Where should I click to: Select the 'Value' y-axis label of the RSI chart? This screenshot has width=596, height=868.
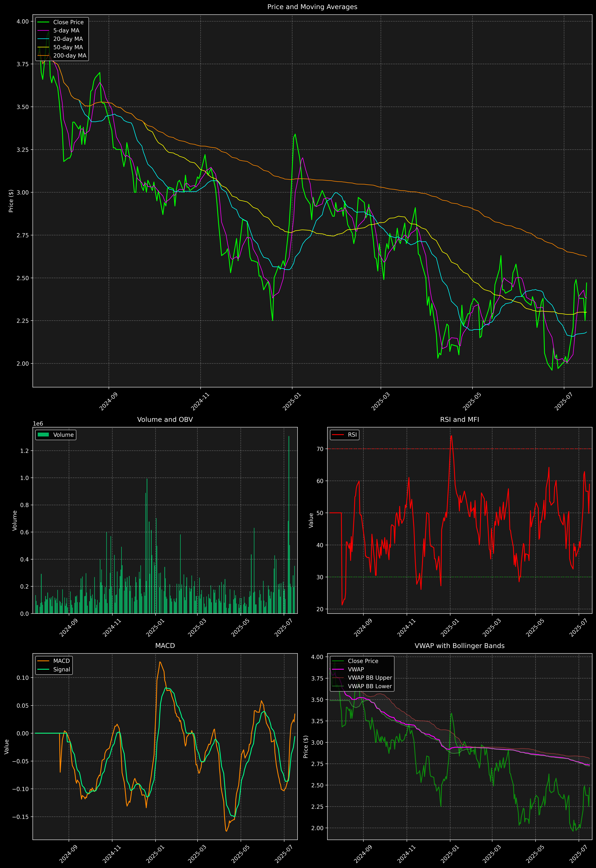[311, 520]
